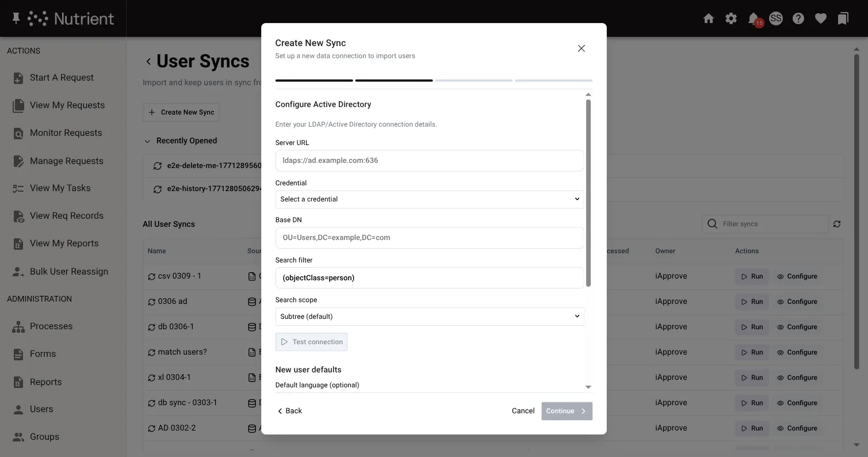Run the db 0306-1 sync
This screenshot has height=457, width=868.
[752, 327]
